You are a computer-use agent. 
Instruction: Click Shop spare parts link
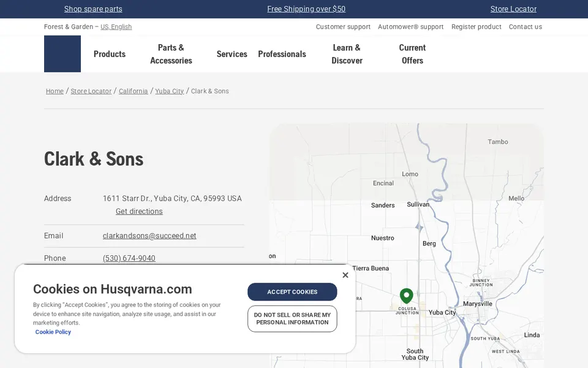pos(93,9)
